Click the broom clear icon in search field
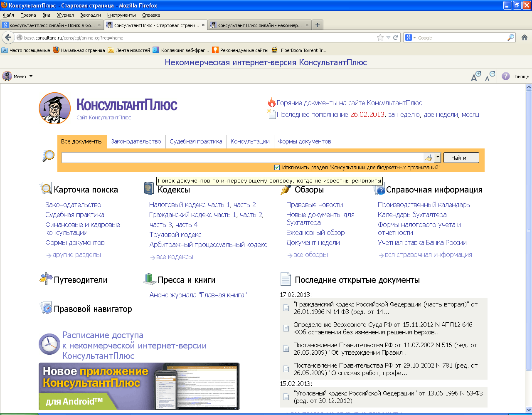 [429, 158]
